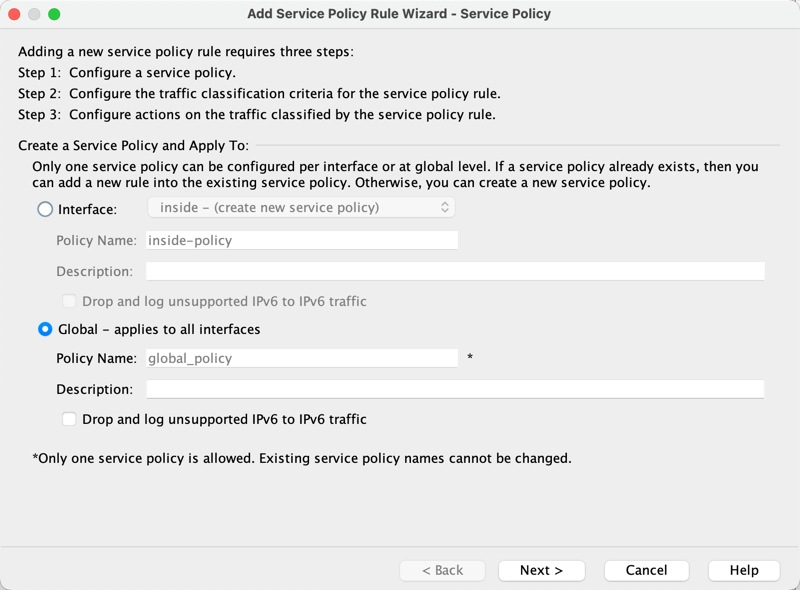800x590 pixels.
Task: Close the wizard with red window button
Action: [x=14, y=14]
